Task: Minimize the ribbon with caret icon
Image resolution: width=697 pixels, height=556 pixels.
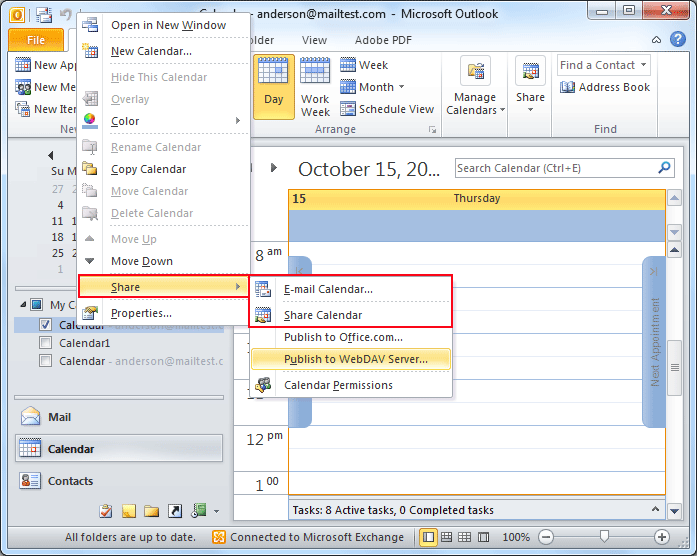Action: coord(656,40)
